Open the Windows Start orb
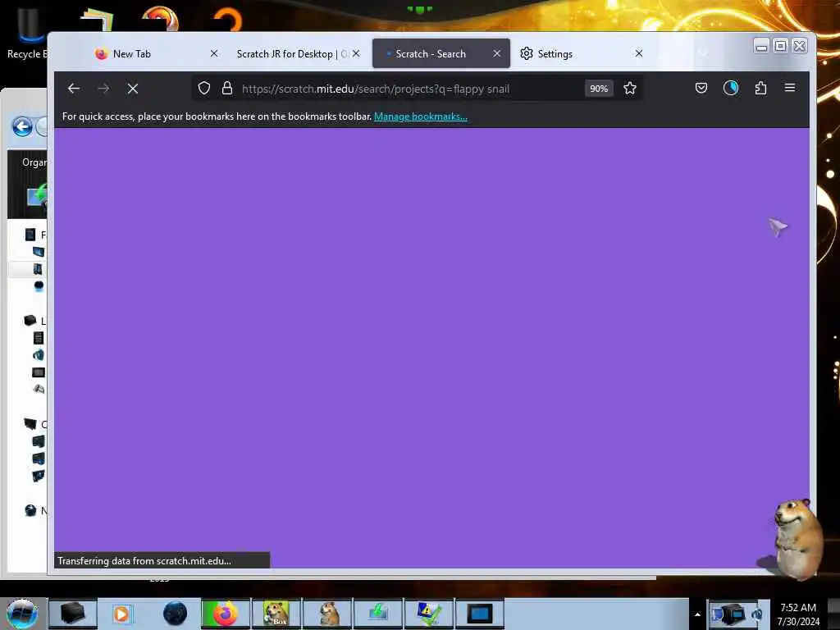Image resolution: width=840 pixels, height=630 pixels. (22, 614)
